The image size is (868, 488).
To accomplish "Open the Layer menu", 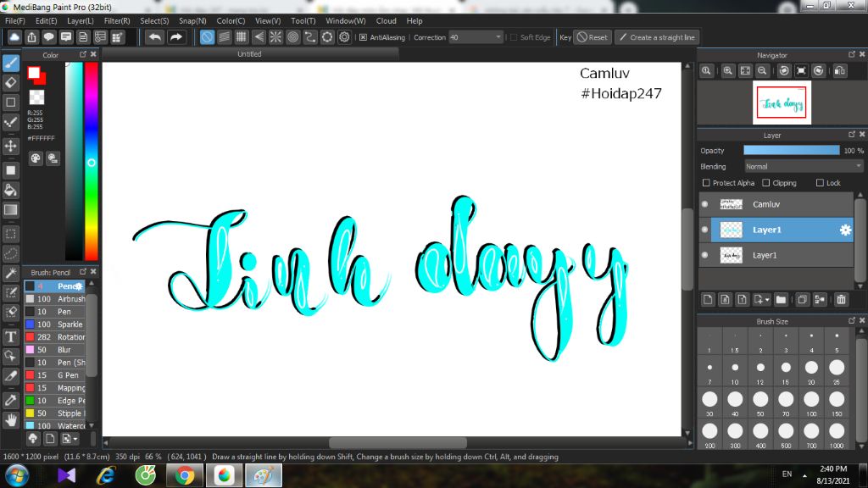I will (81, 20).
